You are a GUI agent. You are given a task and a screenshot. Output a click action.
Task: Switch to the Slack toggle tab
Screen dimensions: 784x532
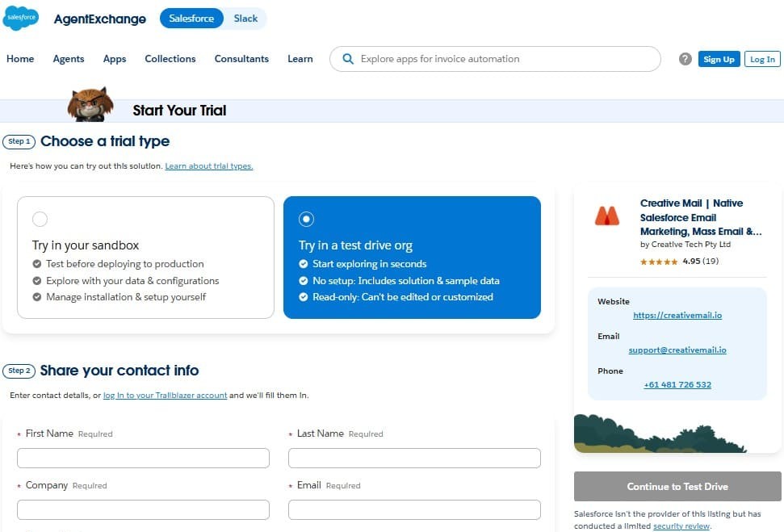[x=245, y=19]
